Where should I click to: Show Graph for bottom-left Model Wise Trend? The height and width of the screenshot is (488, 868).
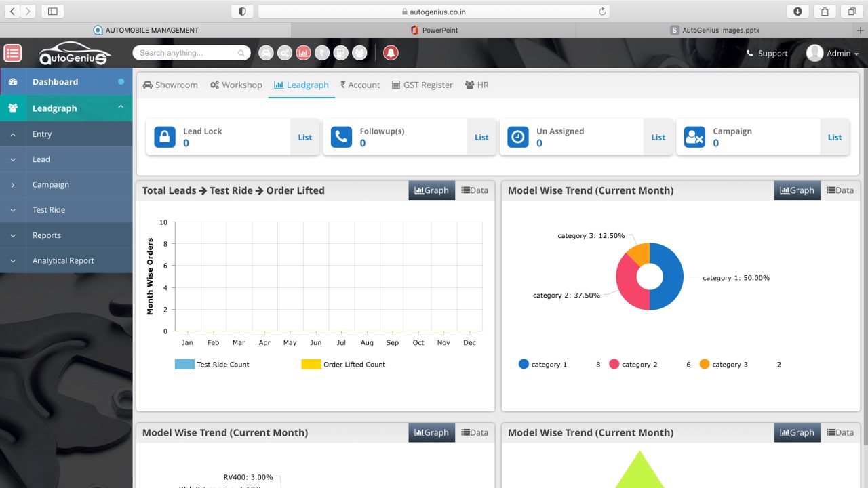click(x=432, y=432)
